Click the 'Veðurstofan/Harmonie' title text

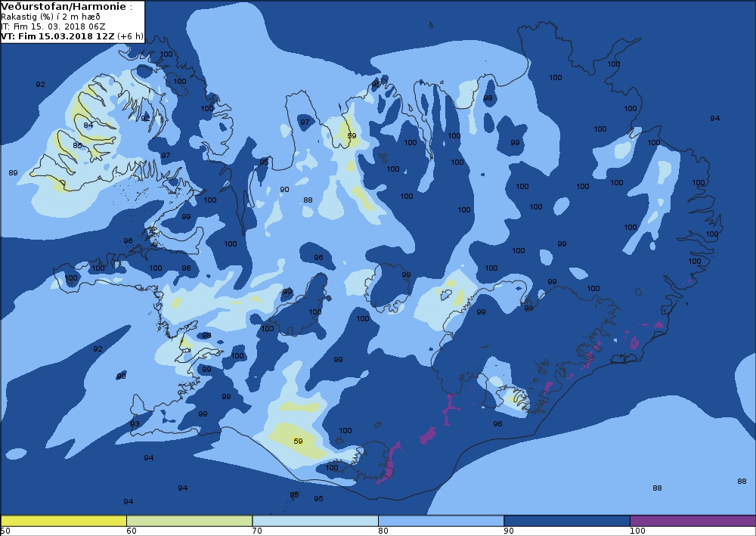coord(64,7)
